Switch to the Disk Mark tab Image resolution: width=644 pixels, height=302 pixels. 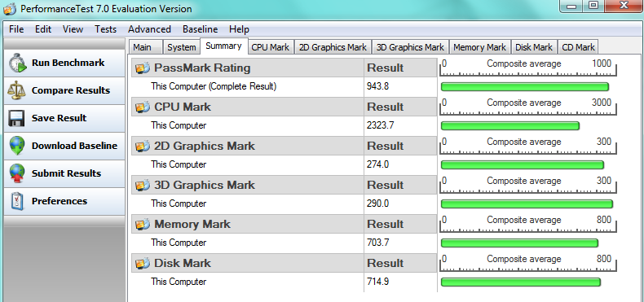pyautogui.click(x=534, y=47)
